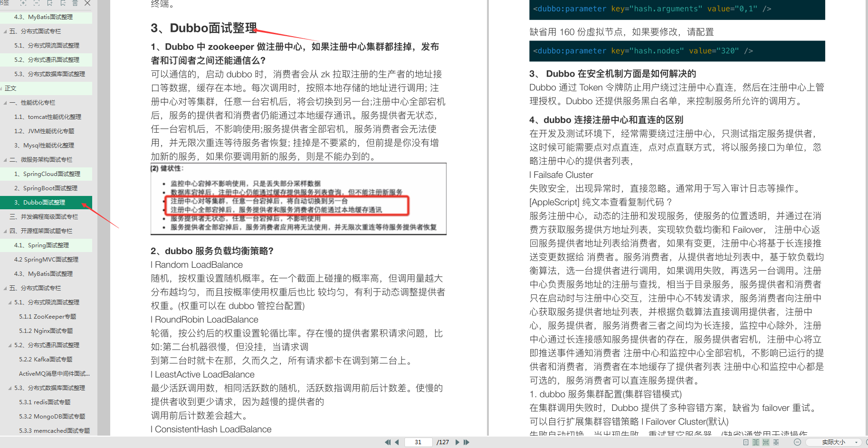The image size is (868, 448).
Task: Click the hash.arguments code block
Action: pos(677,10)
